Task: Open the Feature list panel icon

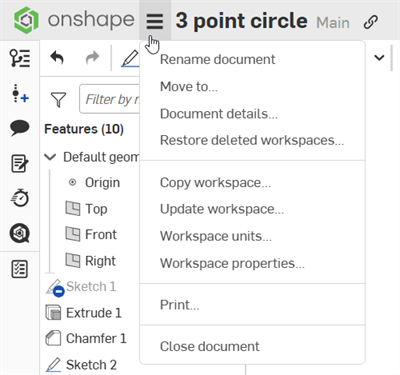Action: 20,58
